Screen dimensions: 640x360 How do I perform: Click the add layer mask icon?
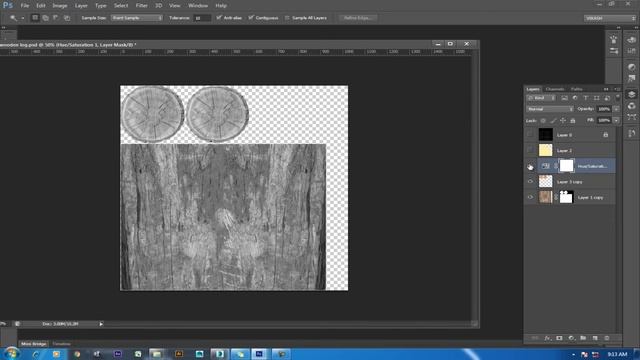coord(559,338)
